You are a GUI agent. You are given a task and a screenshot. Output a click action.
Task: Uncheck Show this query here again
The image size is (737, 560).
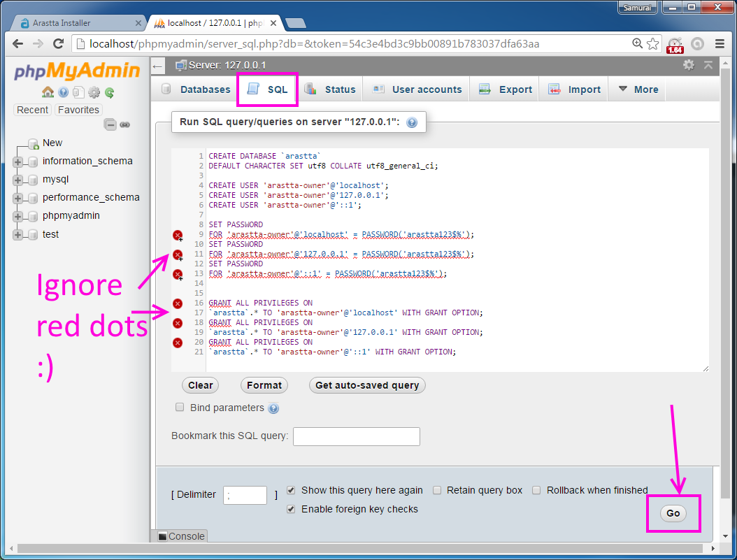pos(291,490)
